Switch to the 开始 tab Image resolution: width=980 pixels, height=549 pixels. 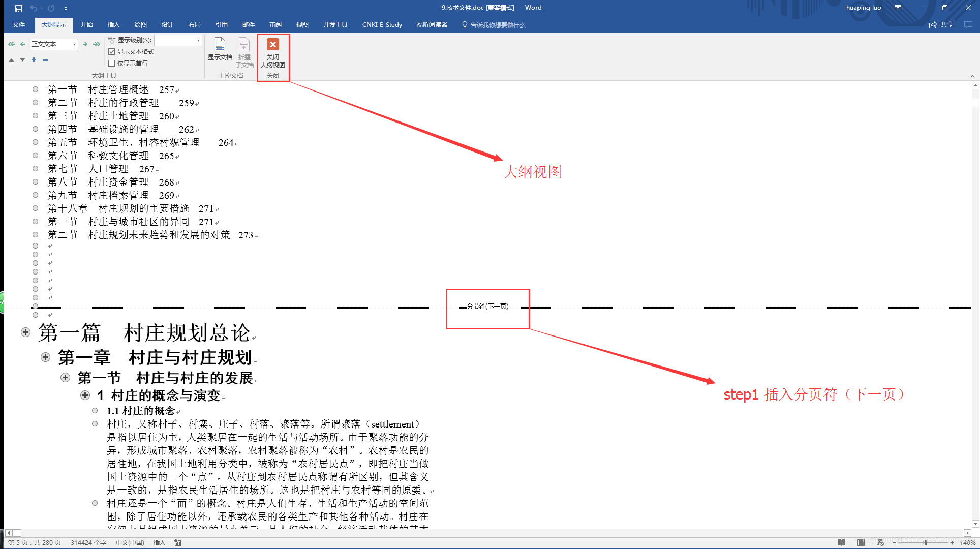[87, 25]
